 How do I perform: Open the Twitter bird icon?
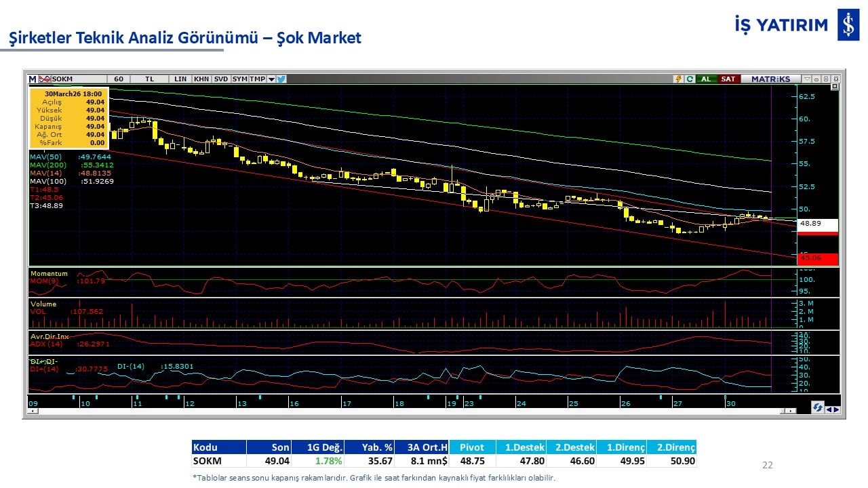(x=281, y=79)
